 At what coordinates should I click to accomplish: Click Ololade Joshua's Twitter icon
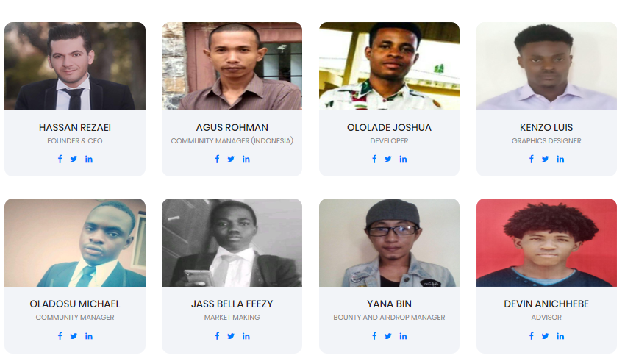coord(387,159)
